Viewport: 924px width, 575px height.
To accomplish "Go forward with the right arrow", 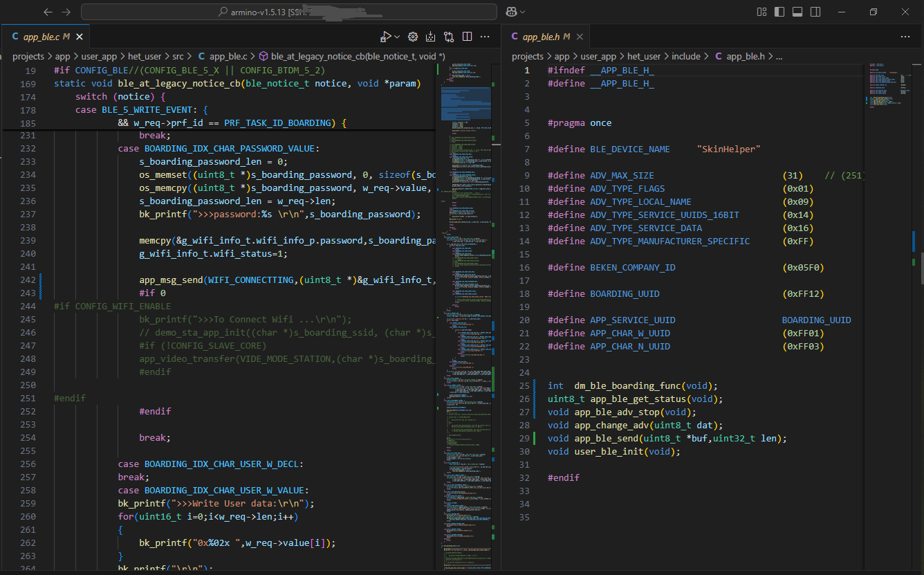I will click(66, 12).
